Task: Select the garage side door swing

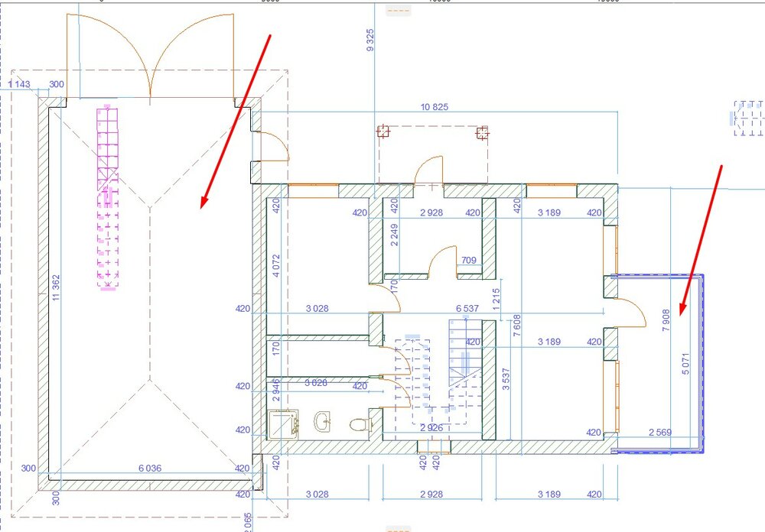Action: click(275, 146)
